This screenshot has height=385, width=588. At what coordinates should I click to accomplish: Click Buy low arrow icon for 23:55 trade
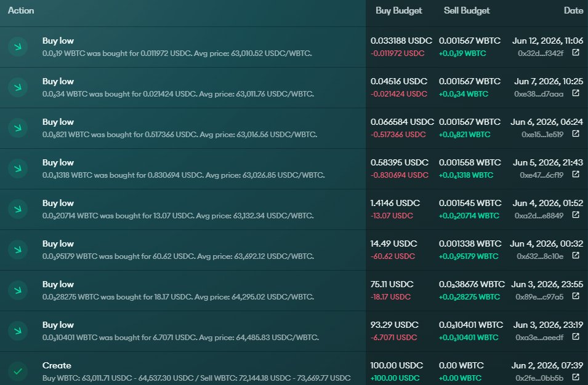18,290
